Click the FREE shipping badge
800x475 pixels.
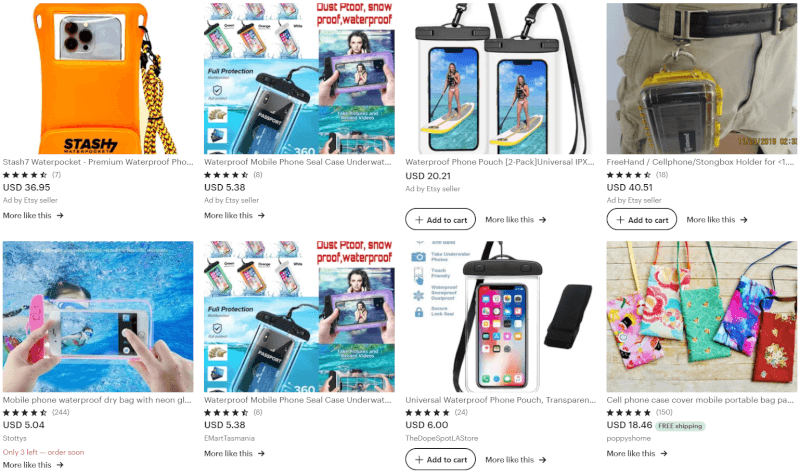(x=680, y=426)
